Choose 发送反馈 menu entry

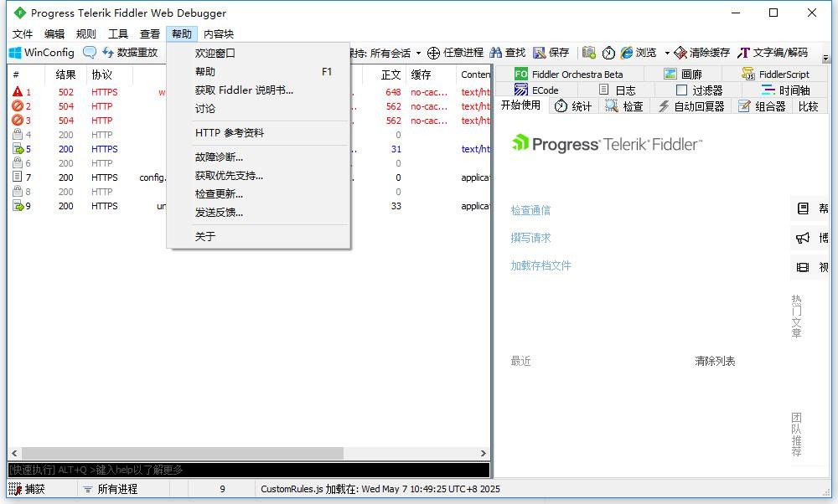[x=259, y=213]
